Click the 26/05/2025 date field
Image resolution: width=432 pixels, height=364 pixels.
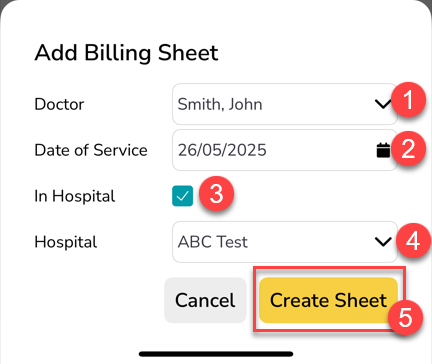[285, 150]
